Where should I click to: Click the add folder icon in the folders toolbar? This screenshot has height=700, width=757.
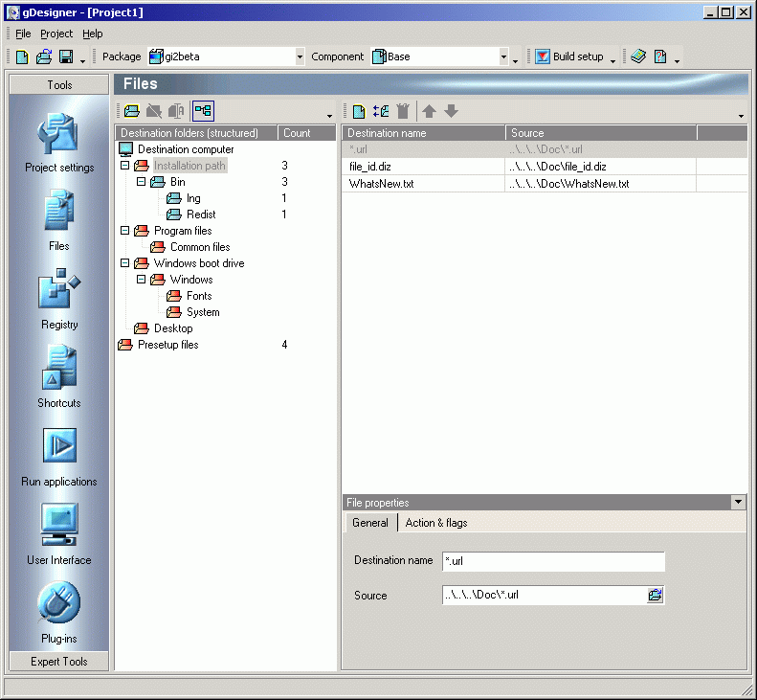click(x=132, y=112)
